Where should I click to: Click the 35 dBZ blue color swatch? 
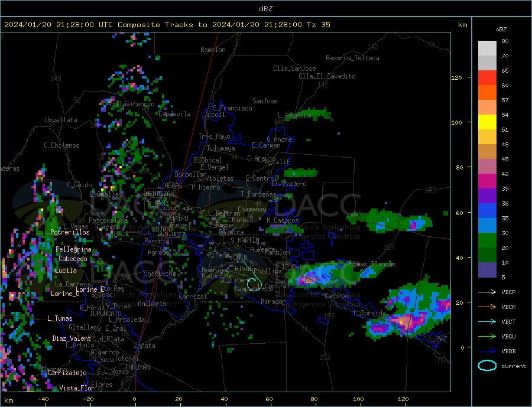[x=487, y=211]
